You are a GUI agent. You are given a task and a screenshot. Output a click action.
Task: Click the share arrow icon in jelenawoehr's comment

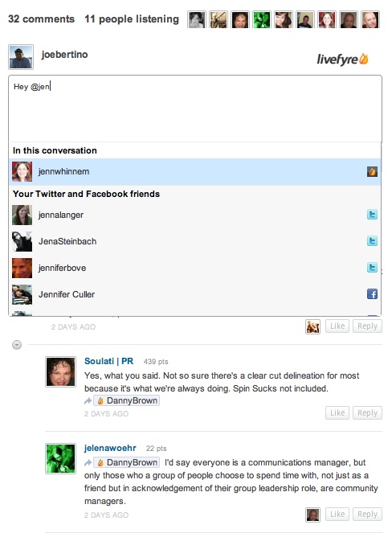point(88,462)
